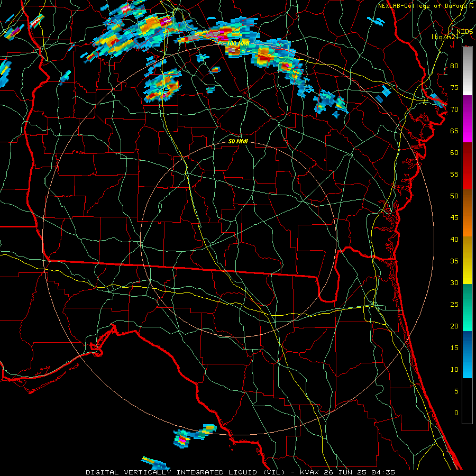This screenshot has height=476, width=476.
Task: Select the 30 value on the scale
Action: click(x=454, y=282)
